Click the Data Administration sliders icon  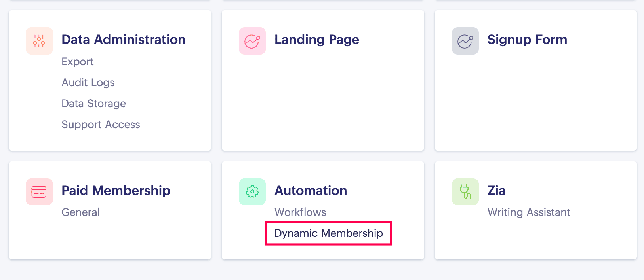[39, 41]
